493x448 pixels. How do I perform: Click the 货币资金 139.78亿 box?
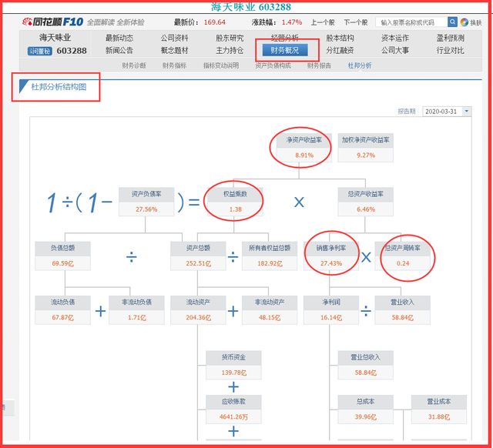tap(233, 365)
